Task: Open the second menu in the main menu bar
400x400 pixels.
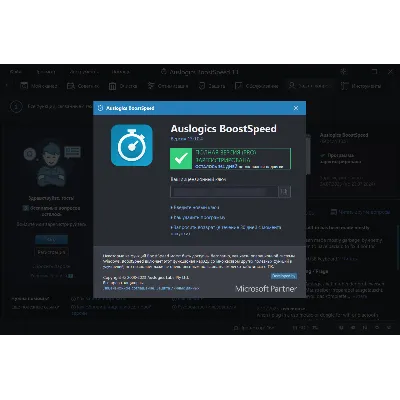Action: point(46,72)
